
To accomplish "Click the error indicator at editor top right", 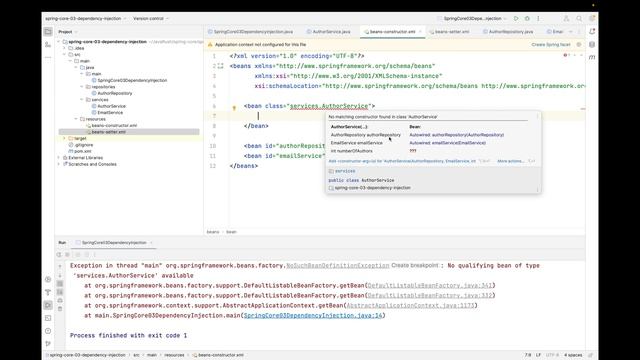I will tap(567, 55).
